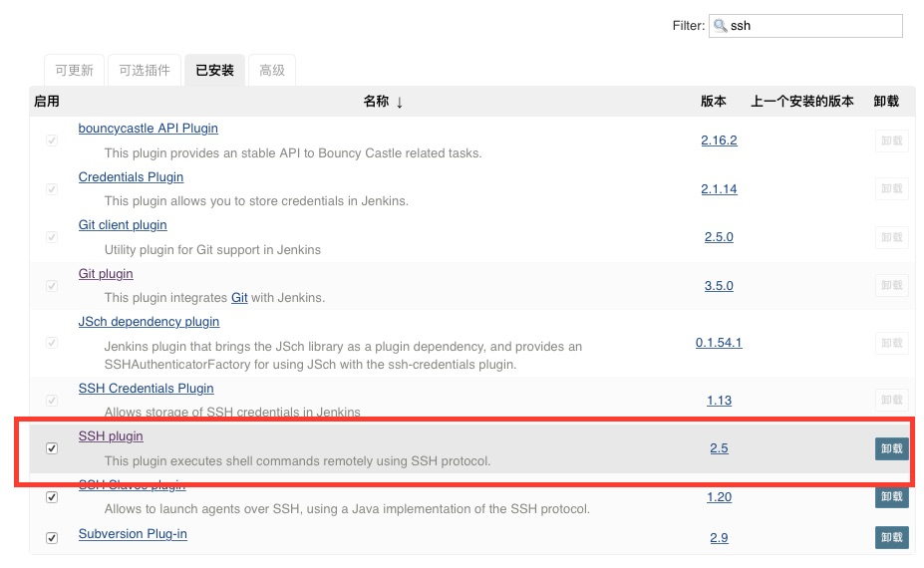Uncheck the Subversion Plug-in checkbox

(52, 538)
